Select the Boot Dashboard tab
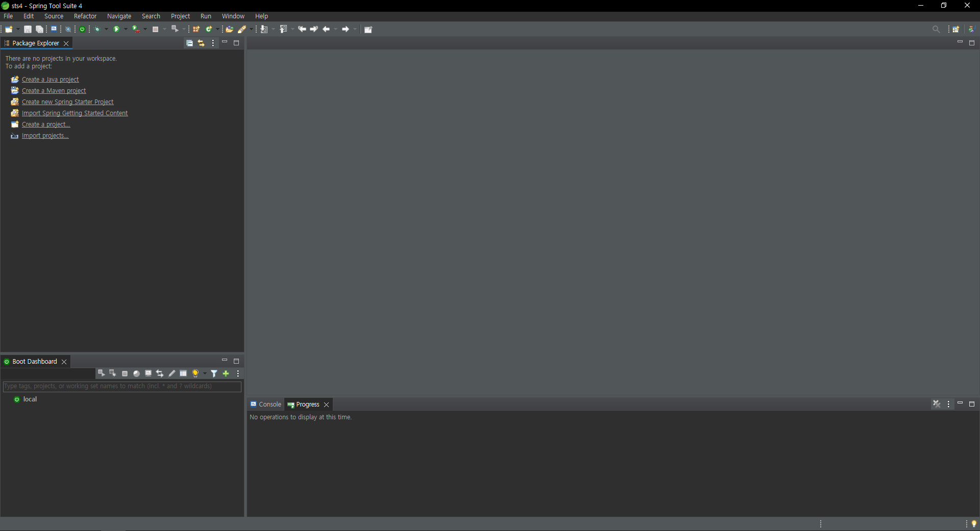Viewport: 980px width, 531px height. 34,362
